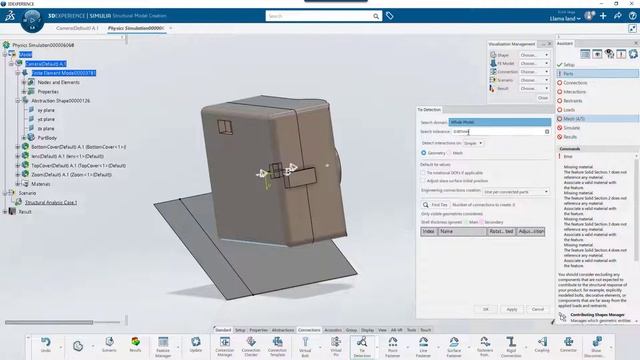Screen dimensions: 640x360
Task: Open the Detect interactions on dropdown
Action: click(x=473, y=143)
